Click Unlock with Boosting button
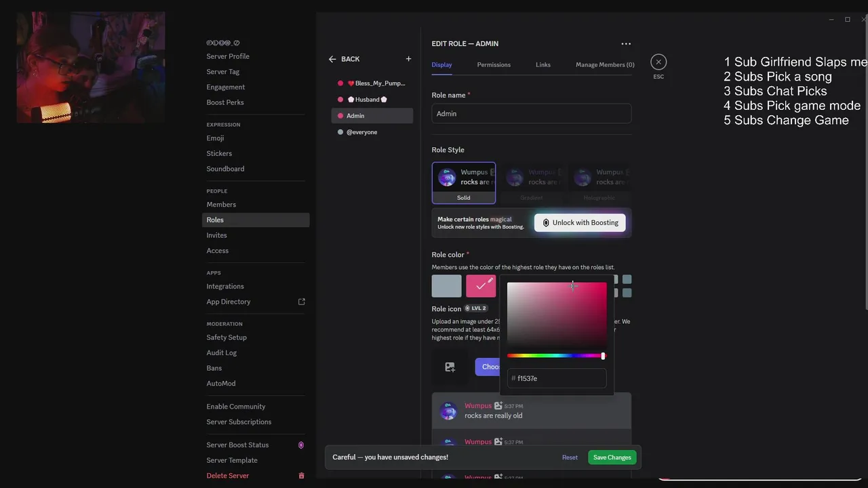The height and width of the screenshot is (488, 868). (580, 223)
